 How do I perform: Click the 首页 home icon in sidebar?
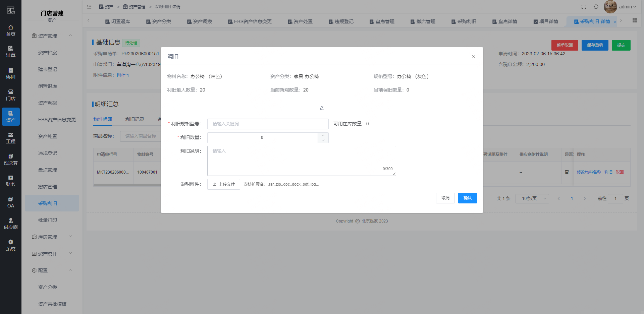(11, 30)
